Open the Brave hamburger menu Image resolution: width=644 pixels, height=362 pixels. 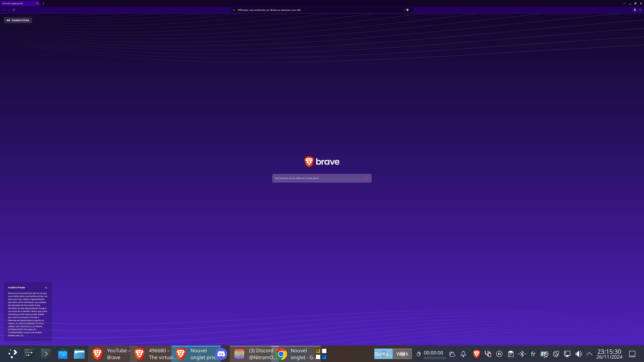(x=640, y=10)
